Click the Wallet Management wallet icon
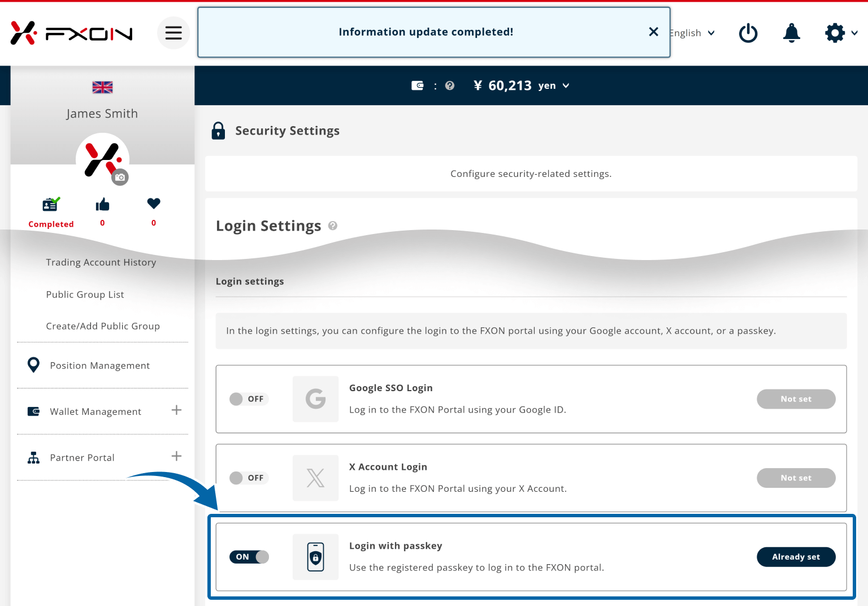The width and height of the screenshot is (868, 606). (x=34, y=412)
